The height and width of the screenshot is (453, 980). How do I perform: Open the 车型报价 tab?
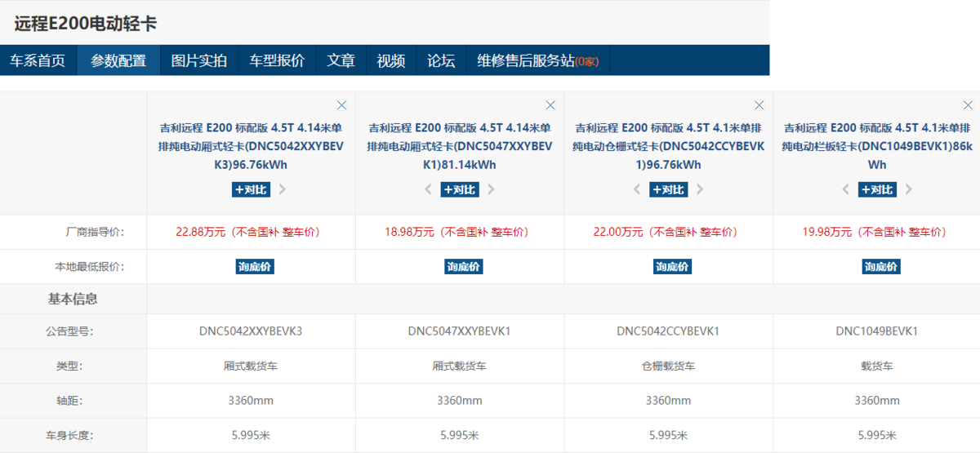[277, 60]
